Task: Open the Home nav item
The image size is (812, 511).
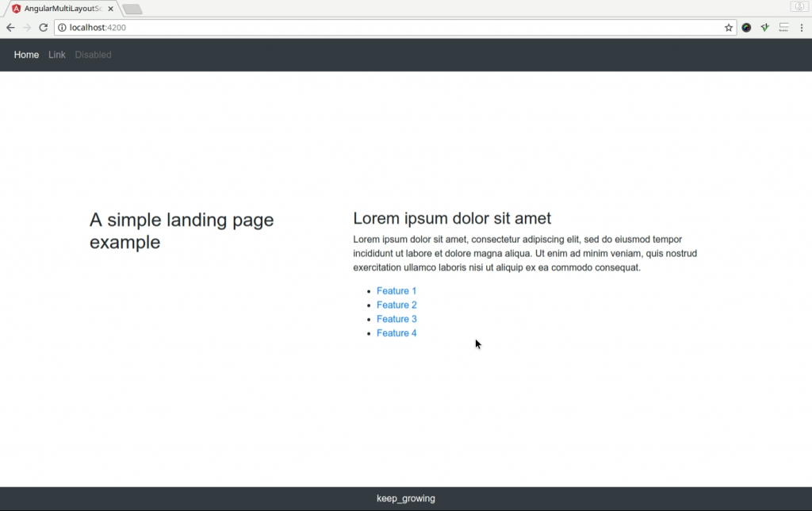Action: 26,55
